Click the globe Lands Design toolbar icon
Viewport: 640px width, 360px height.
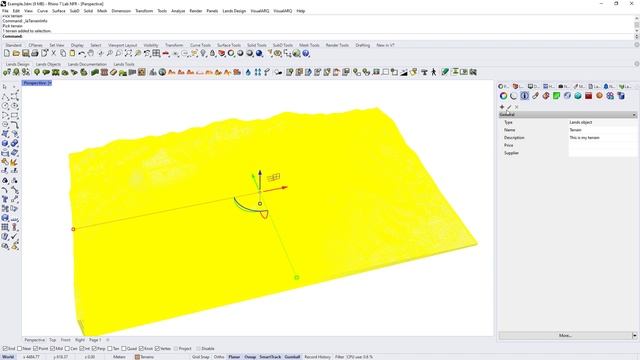coord(162,72)
